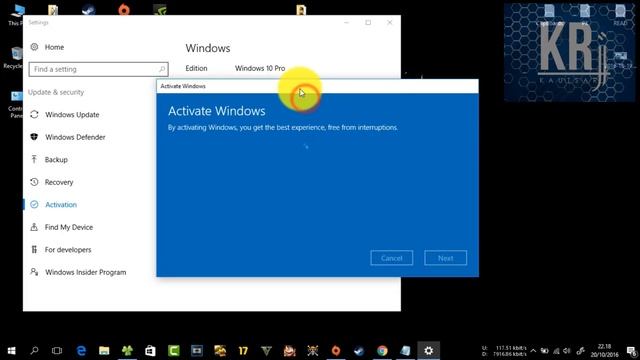Open the Windows Store from taskbar
Screen dimensions: 640x360
[150, 351]
